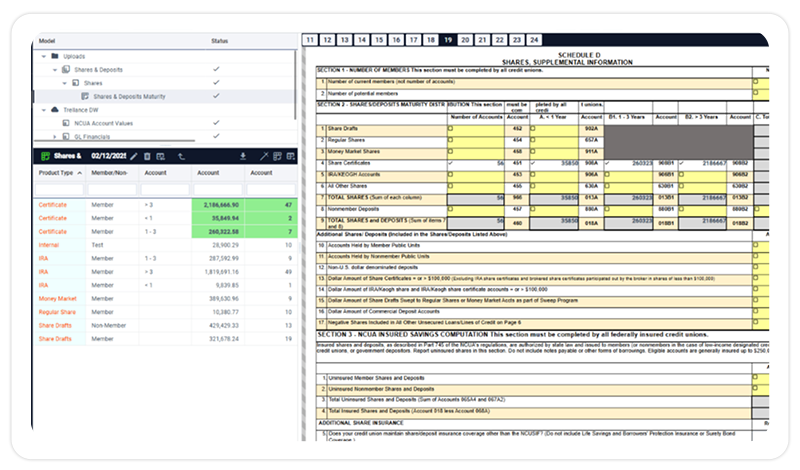
Task: Click status checkmark for Shares & Deposits Maturity
Action: (216, 95)
